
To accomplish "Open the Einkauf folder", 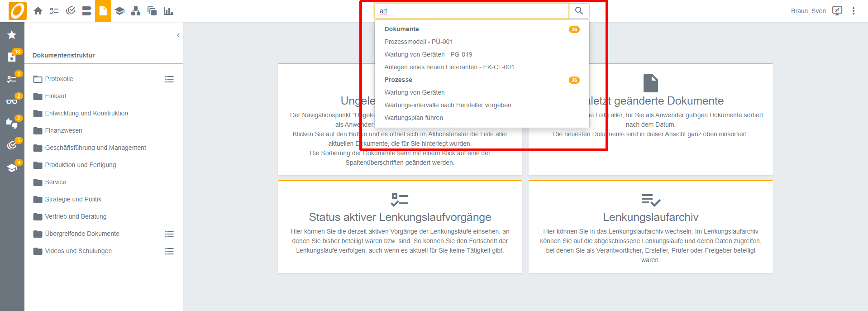I will click(56, 96).
